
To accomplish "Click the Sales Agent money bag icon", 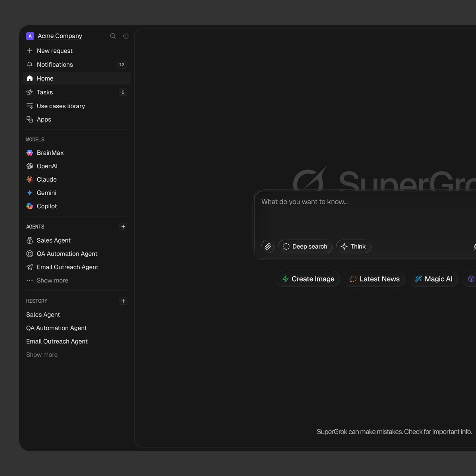I will pos(30,240).
